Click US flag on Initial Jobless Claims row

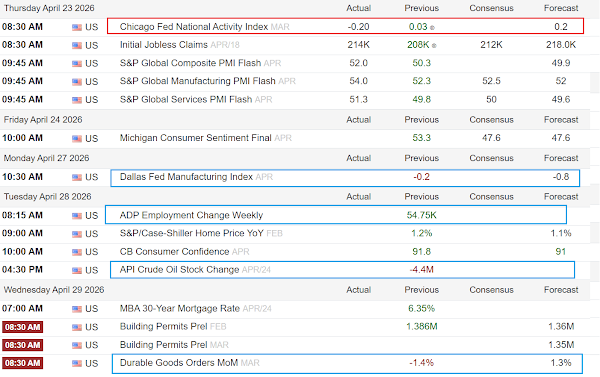pos(77,46)
